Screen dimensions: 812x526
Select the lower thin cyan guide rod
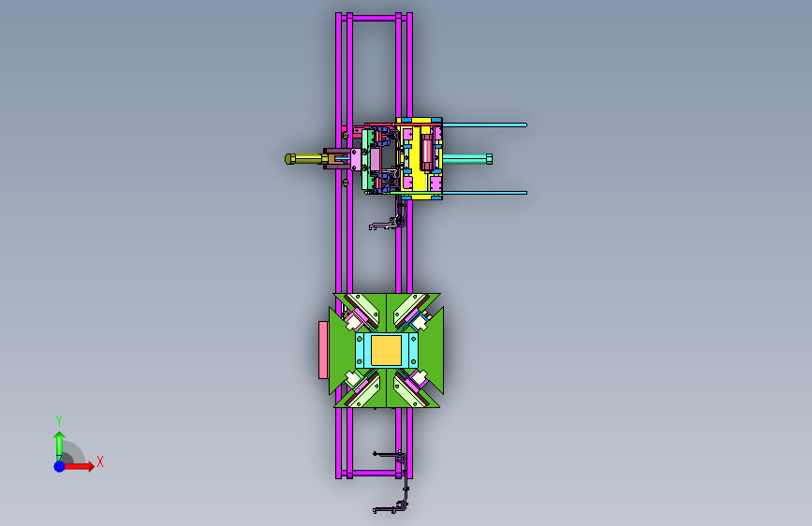(x=485, y=193)
